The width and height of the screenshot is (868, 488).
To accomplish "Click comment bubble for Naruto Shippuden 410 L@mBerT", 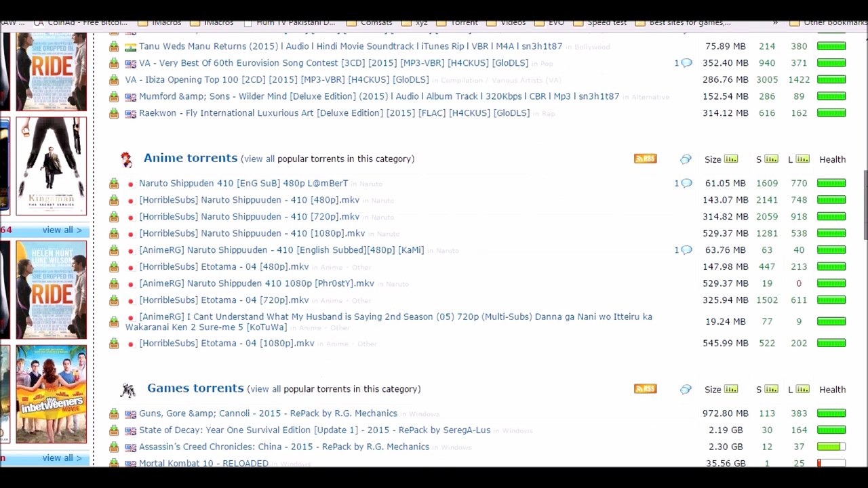I will [x=686, y=183].
